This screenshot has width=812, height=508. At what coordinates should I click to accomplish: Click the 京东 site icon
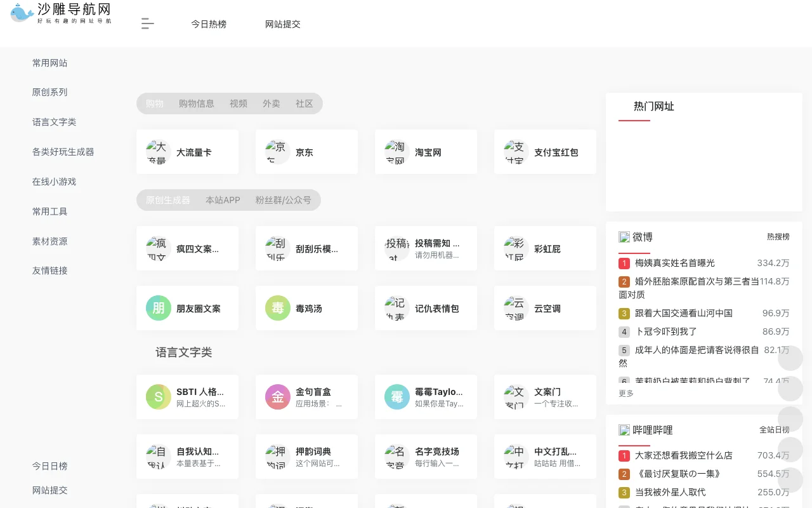pos(278,152)
